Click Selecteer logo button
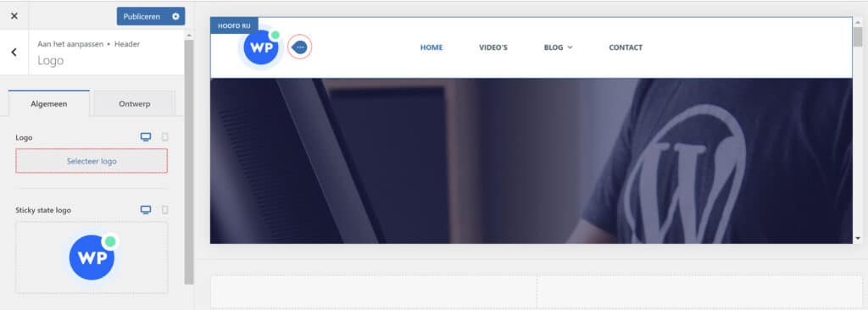Viewport: 868px width, 310px height. coord(92,161)
